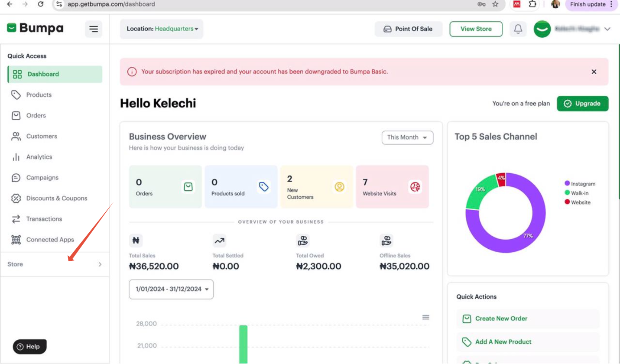
Task: Click Create New Order quick action
Action: point(528,318)
